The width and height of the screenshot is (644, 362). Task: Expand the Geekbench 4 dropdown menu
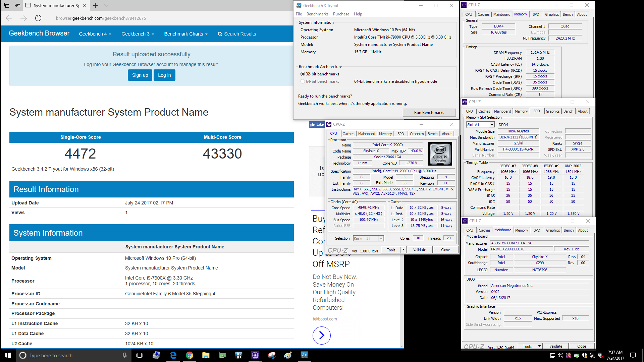[x=95, y=34]
